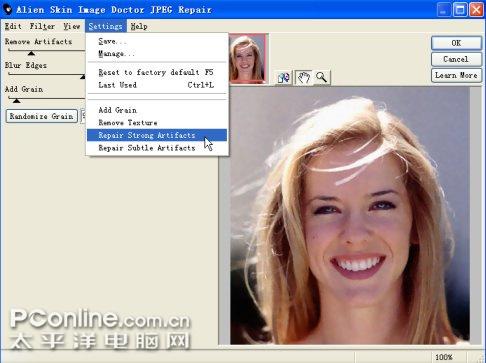Choose Manage... in the Settings menu
The height and width of the screenshot is (363, 486).
tap(157, 54)
